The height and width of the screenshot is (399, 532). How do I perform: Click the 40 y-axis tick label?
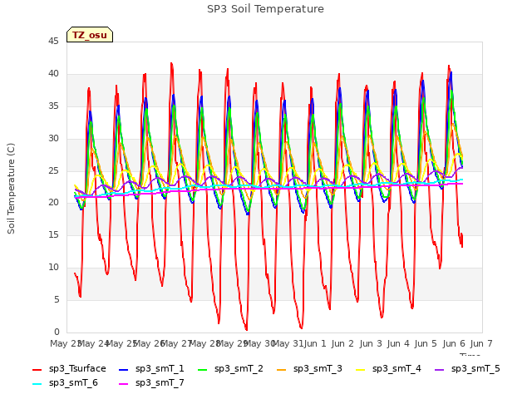pos(53,74)
